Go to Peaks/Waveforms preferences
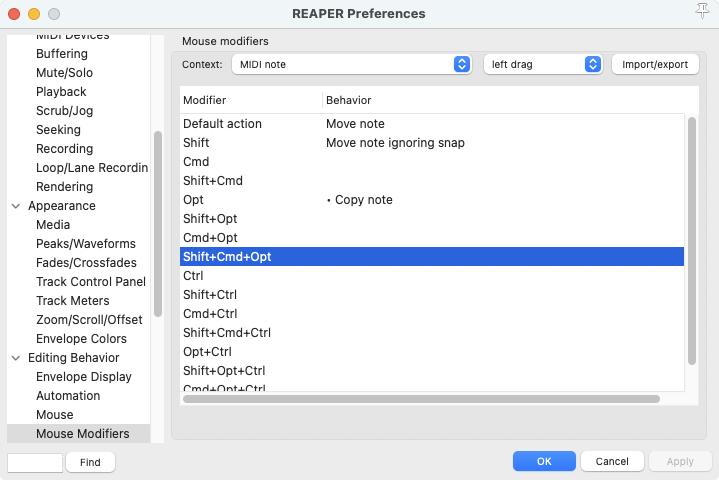This screenshot has height=480, width=719. 85,244
